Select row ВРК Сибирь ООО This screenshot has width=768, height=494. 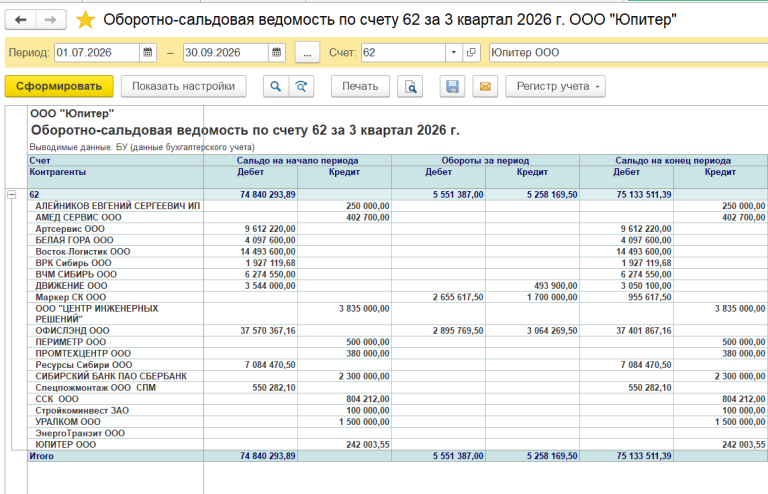[398, 262]
